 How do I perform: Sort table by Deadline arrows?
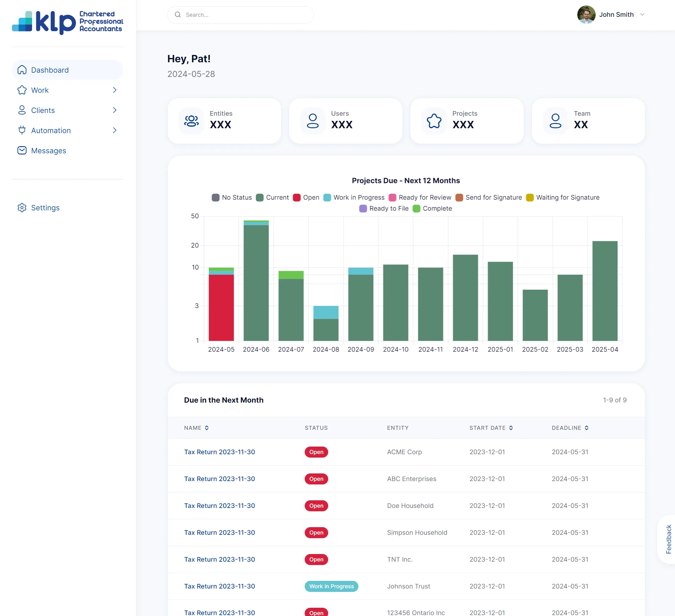tap(586, 428)
